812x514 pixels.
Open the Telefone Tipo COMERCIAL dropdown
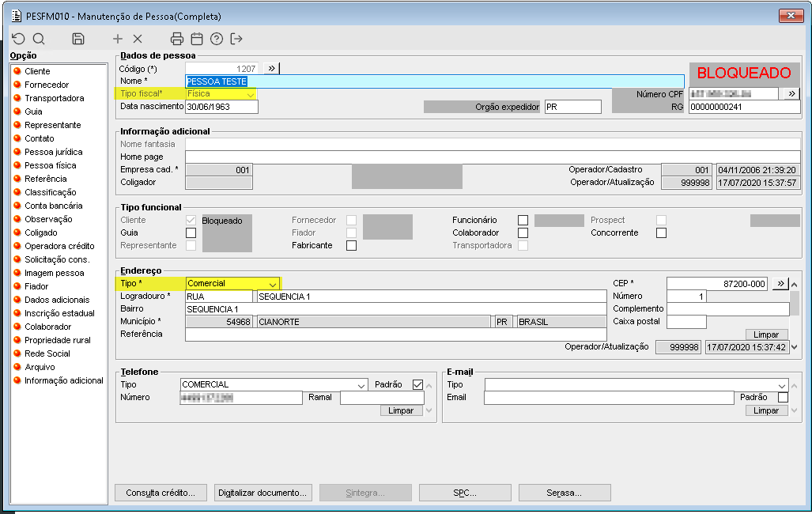(x=361, y=385)
